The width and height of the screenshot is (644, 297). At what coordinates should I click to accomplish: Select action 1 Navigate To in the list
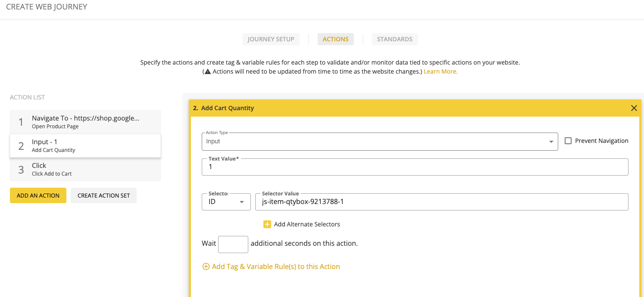85,122
